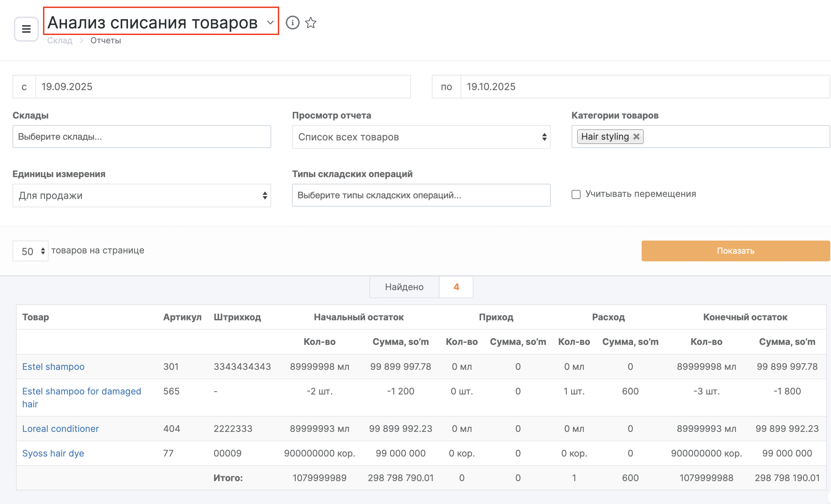This screenshot has width=831, height=504.
Task: Click the start date field
Action: pos(223,87)
